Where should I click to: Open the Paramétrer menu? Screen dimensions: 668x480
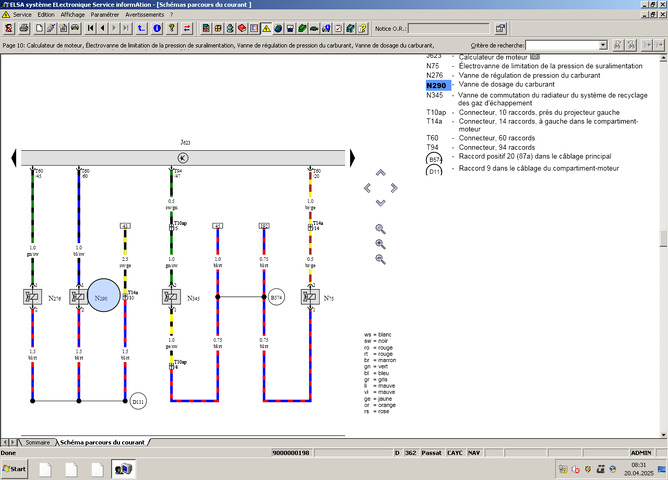pos(104,15)
